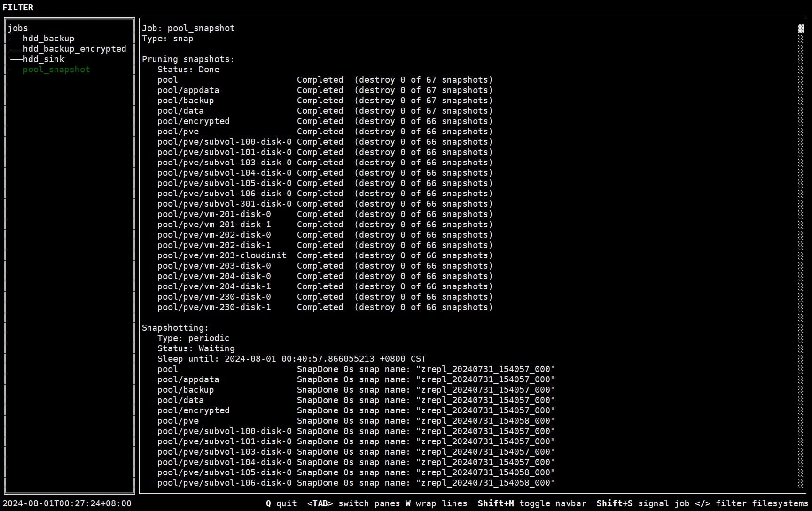Image resolution: width=812 pixels, height=511 pixels.
Task: Select the hdd_backup_encrypted job
Action: [75, 48]
